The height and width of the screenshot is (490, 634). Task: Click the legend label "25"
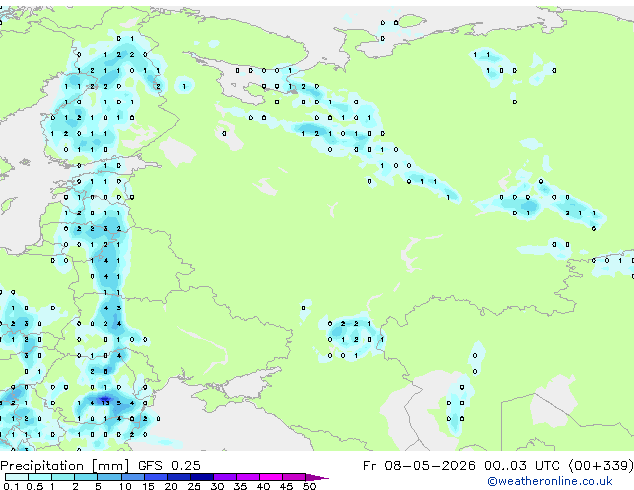pyautogui.click(x=194, y=486)
